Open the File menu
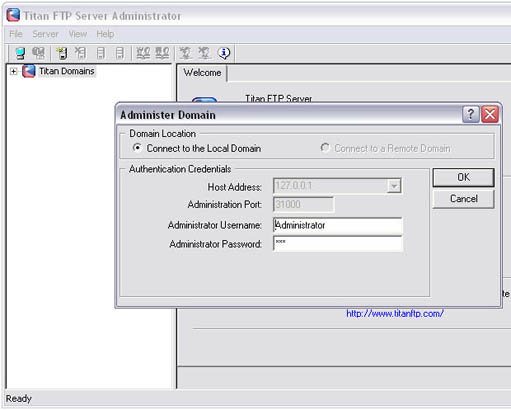 click(x=16, y=34)
